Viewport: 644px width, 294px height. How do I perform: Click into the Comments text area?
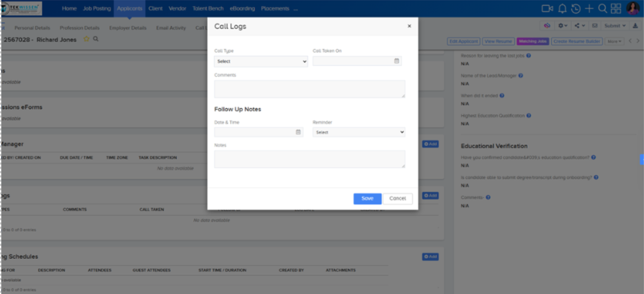(x=310, y=89)
